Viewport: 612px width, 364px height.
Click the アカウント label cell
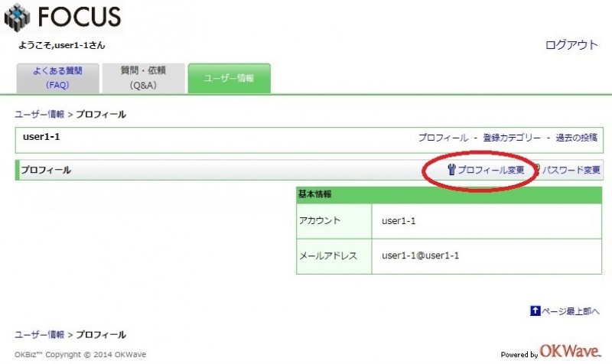pos(334,221)
